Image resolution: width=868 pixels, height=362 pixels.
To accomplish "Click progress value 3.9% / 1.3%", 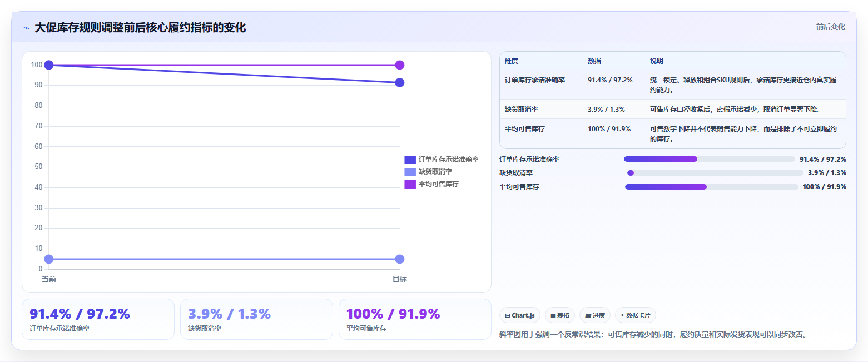I will pos(827,173).
